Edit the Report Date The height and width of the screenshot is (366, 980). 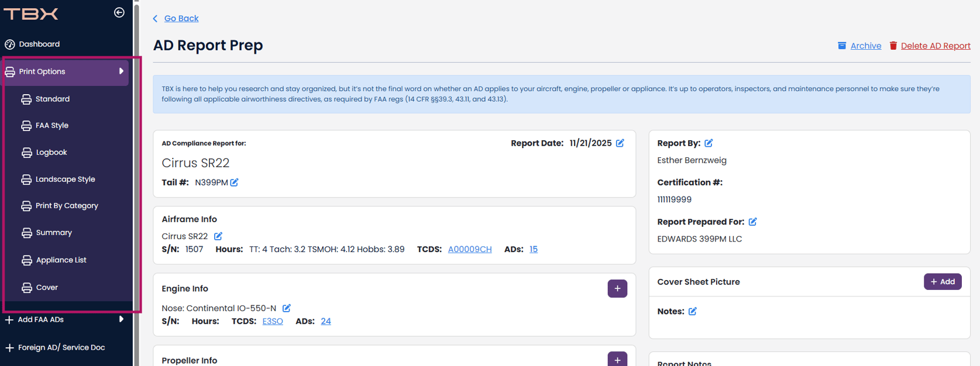[620, 143]
